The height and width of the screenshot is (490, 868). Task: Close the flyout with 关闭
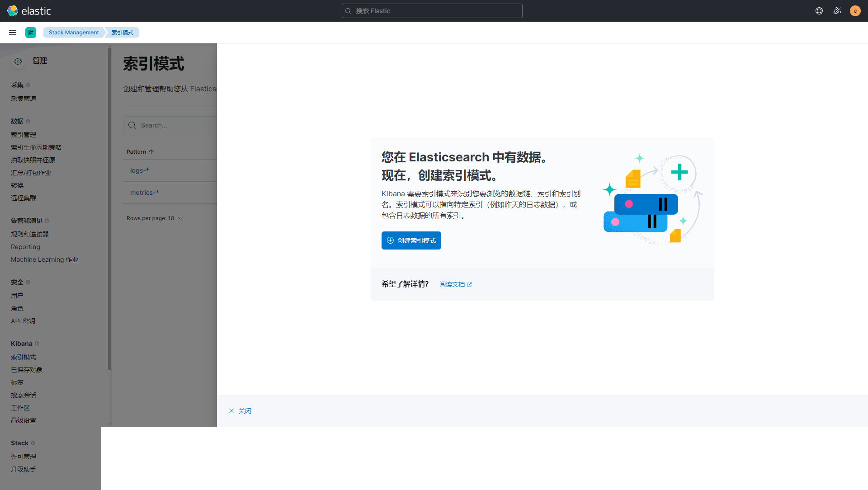point(240,411)
